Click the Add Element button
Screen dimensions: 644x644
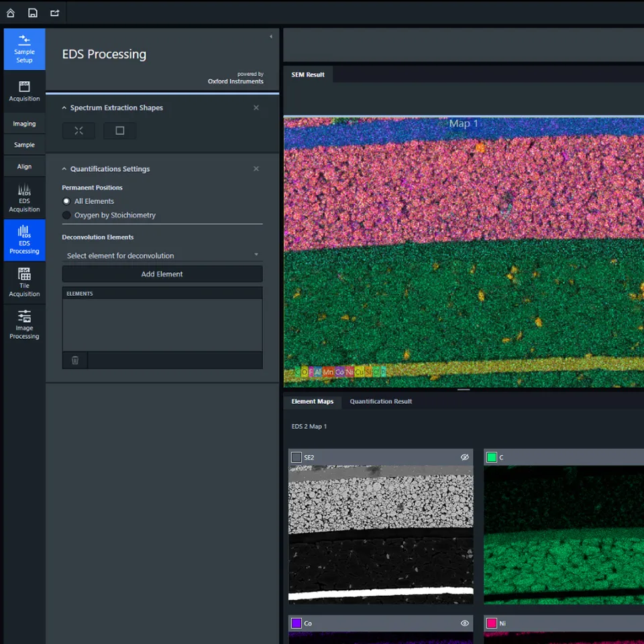coord(162,274)
